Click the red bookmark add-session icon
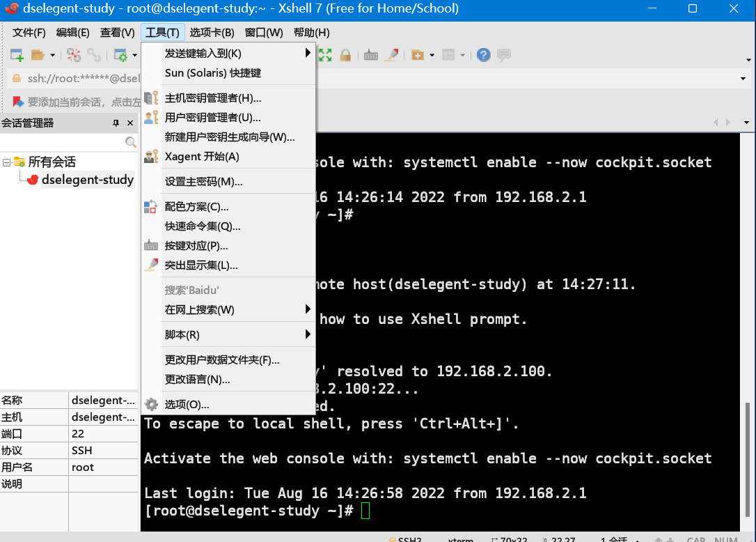 [18, 102]
